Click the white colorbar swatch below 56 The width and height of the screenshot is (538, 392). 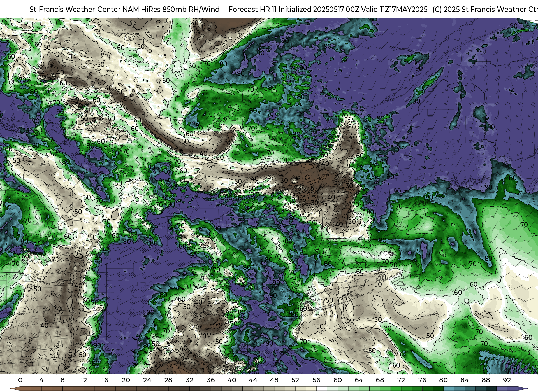tap(322, 389)
